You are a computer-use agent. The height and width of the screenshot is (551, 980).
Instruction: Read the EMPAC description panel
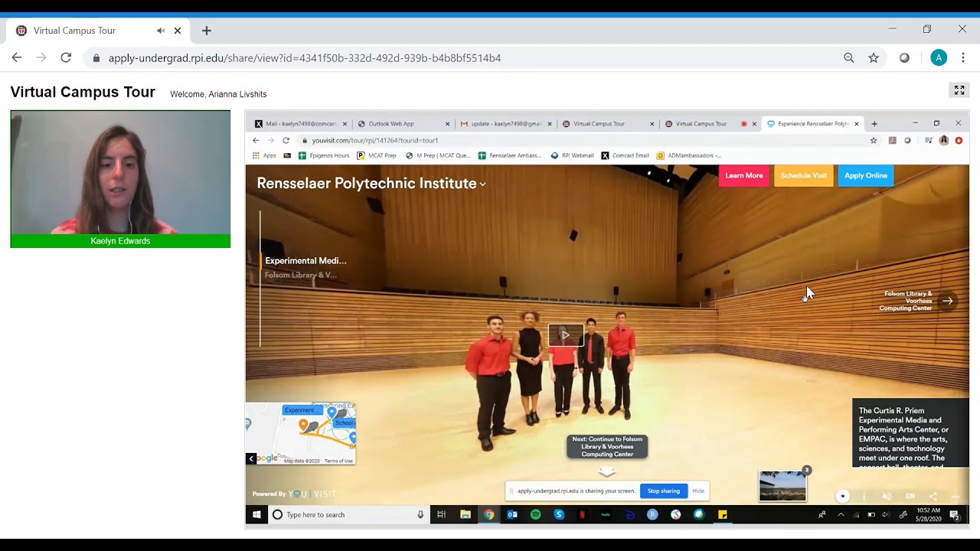tap(911, 433)
